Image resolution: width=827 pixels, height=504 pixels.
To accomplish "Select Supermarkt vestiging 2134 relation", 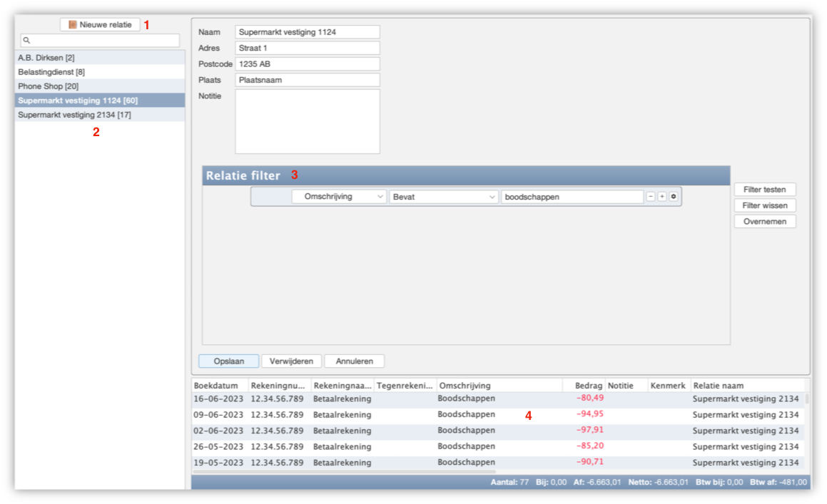I will coord(74,115).
